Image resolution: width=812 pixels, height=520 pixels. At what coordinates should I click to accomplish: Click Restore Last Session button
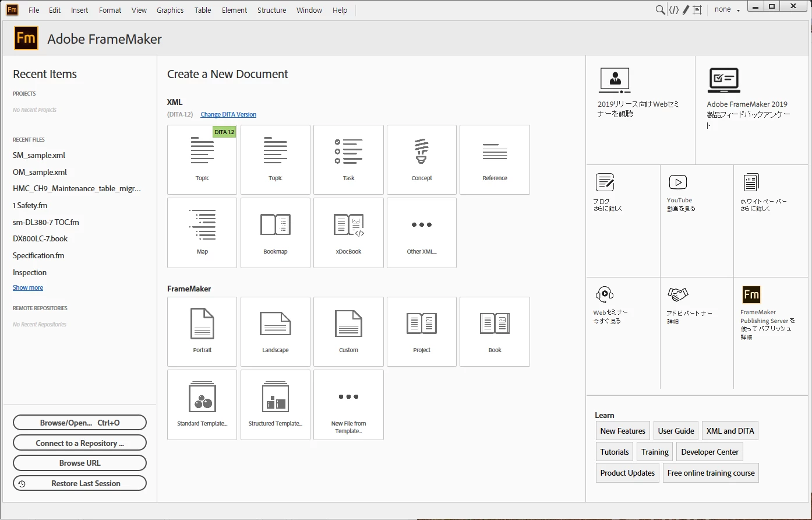click(x=80, y=483)
